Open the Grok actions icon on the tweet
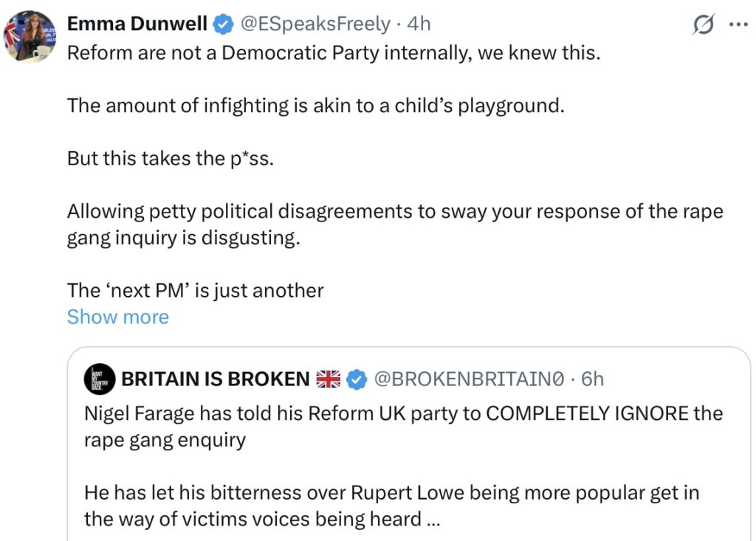 [x=705, y=24]
